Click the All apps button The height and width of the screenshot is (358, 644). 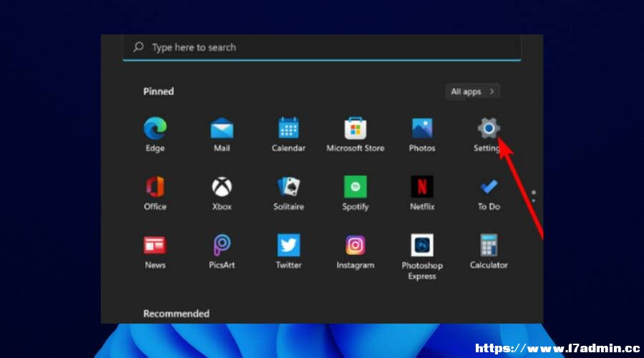pyautogui.click(x=472, y=92)
